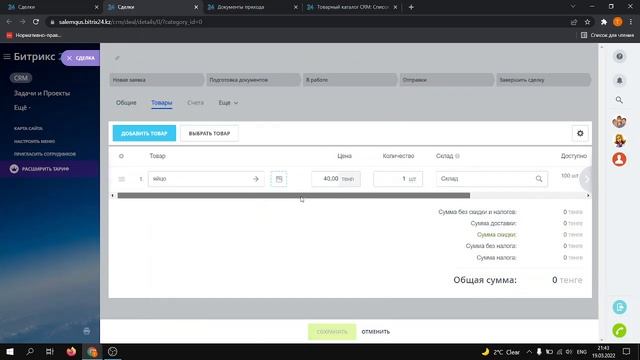The height and width of the screenshot is (360, 640).
Task: Click Выбрать товар button
Action: pos(209,133)
